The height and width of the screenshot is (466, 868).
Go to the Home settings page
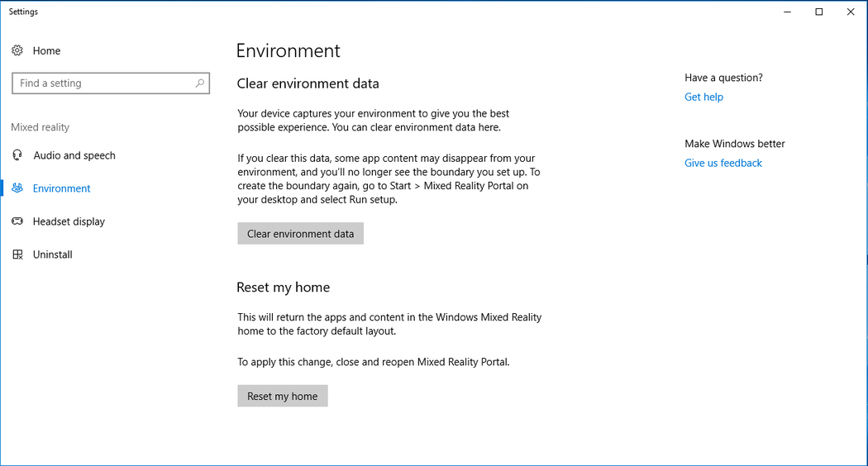(46, 51)
